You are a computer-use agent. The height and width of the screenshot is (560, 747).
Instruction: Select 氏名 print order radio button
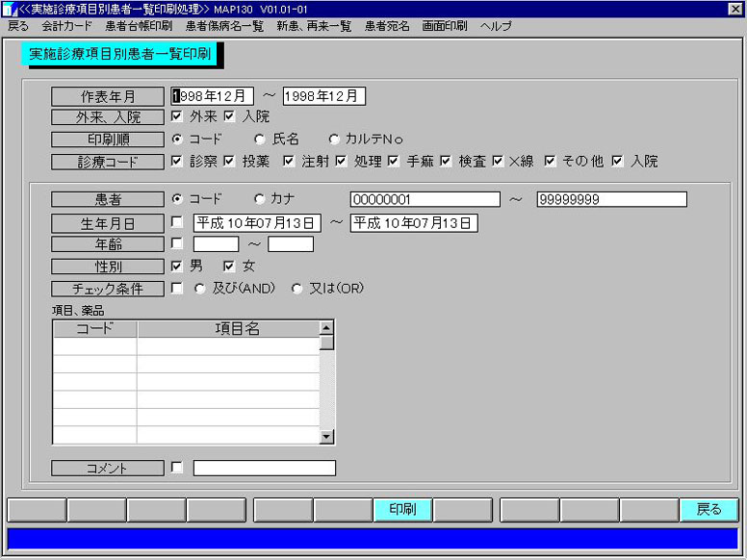(260, 139)
